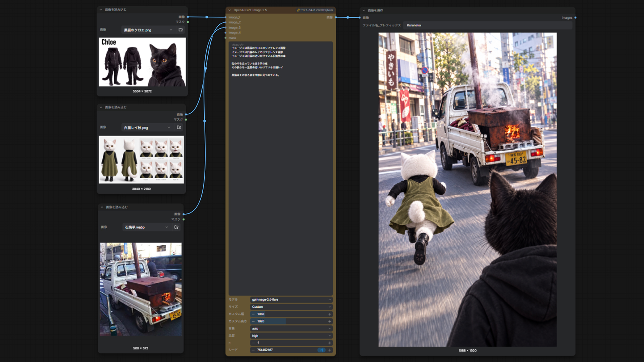Click generated output image preview 1088 × 1920
The height and width of the screenshot is (362, 644).
pyautogui.click(x=468, y=189)
